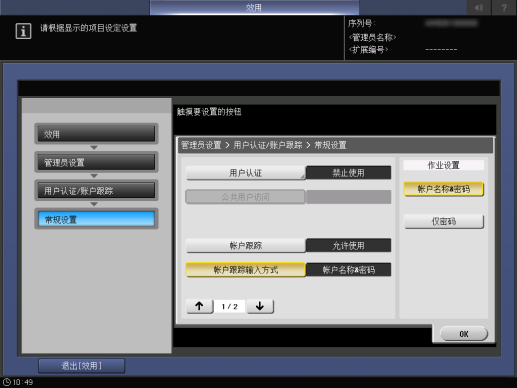
Task: Click the 帐户名称&密码 value beside 帐户跟踪输入方式
Action: tap(348, 270)
